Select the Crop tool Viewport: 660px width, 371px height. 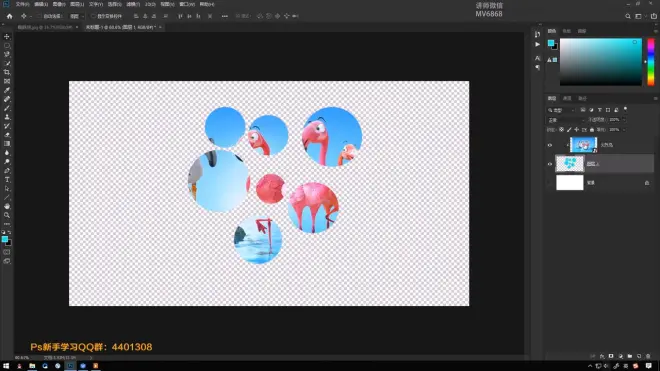[7, 72]
